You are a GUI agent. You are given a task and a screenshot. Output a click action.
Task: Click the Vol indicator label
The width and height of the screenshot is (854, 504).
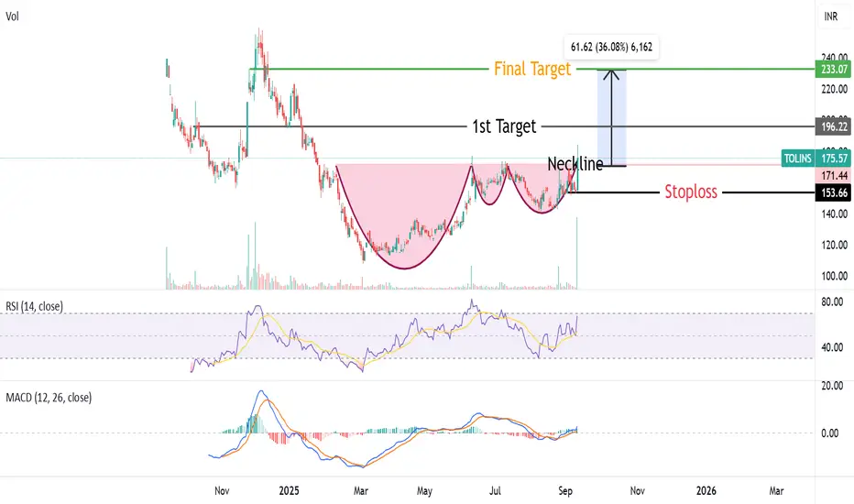(x=12, y=16)
